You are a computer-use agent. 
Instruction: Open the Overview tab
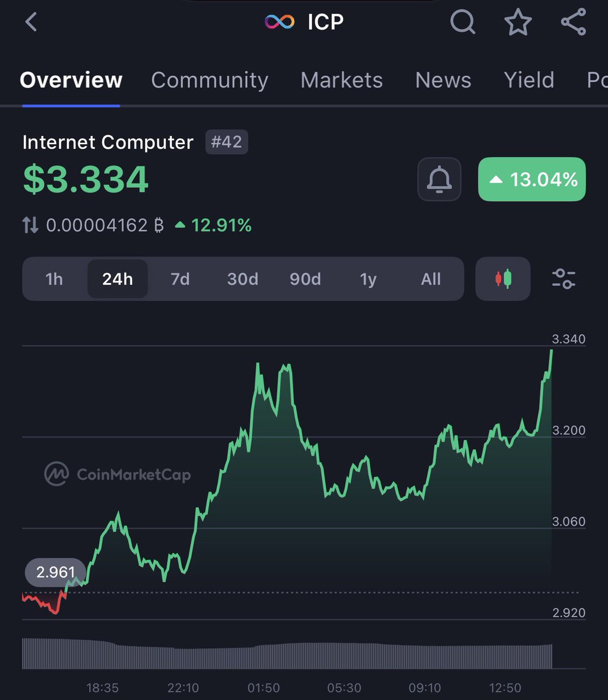[71, 80]
